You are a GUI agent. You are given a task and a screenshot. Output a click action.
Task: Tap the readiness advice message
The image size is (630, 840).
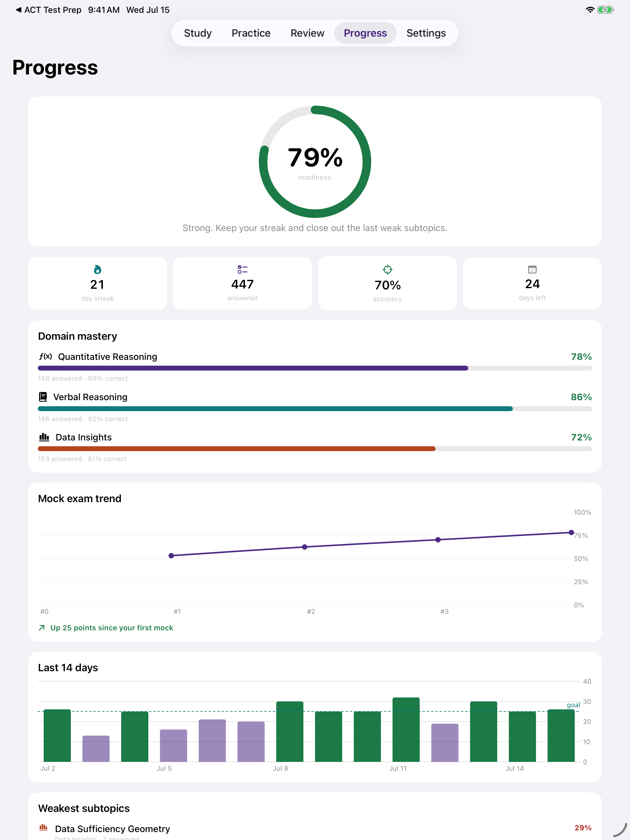point(315,228)
